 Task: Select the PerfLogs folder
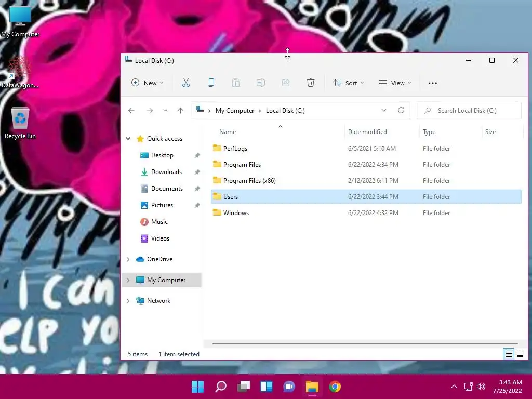[x=366, y=148]
